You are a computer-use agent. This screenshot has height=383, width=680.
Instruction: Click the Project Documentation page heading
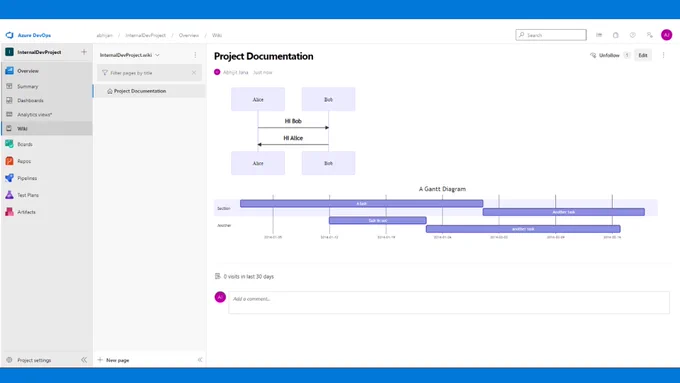(264, 56)
